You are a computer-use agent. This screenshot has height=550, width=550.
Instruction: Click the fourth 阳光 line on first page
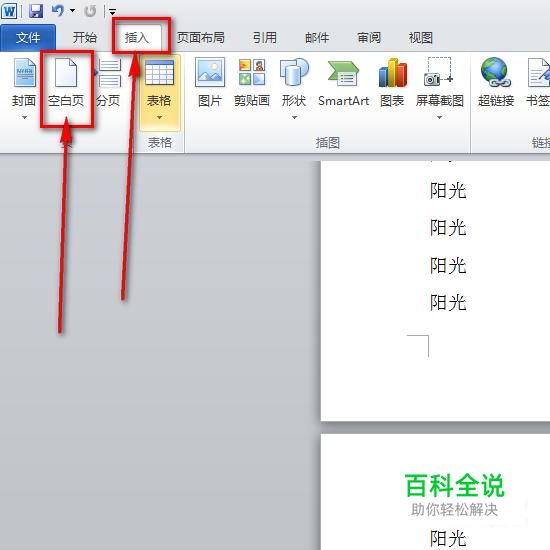(448, 302)
